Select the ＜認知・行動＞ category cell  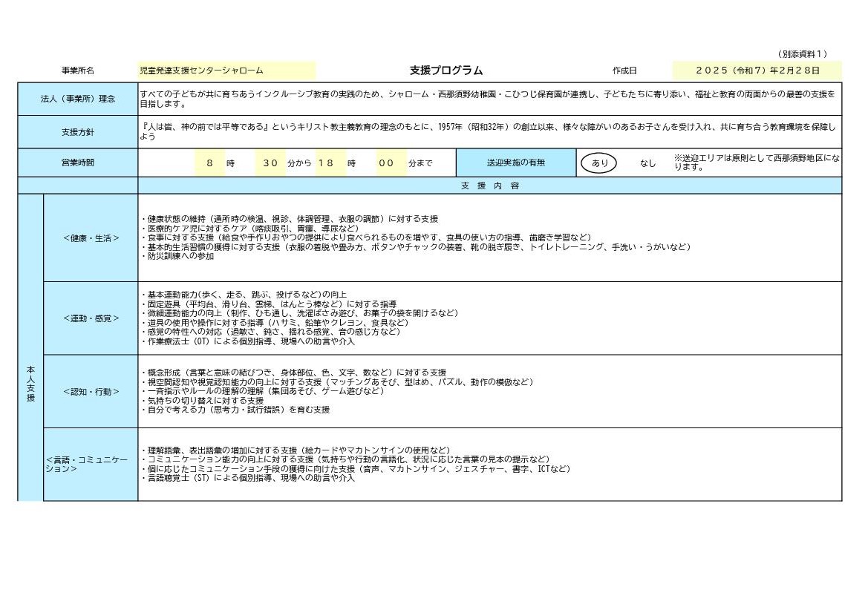91,391
